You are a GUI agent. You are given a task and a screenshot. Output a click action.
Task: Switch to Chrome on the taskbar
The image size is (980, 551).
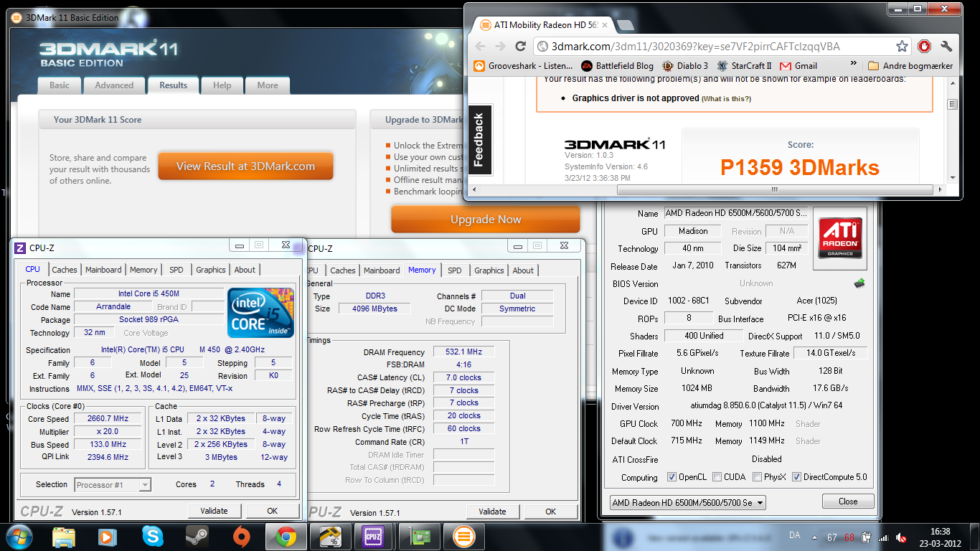[286, 537]
